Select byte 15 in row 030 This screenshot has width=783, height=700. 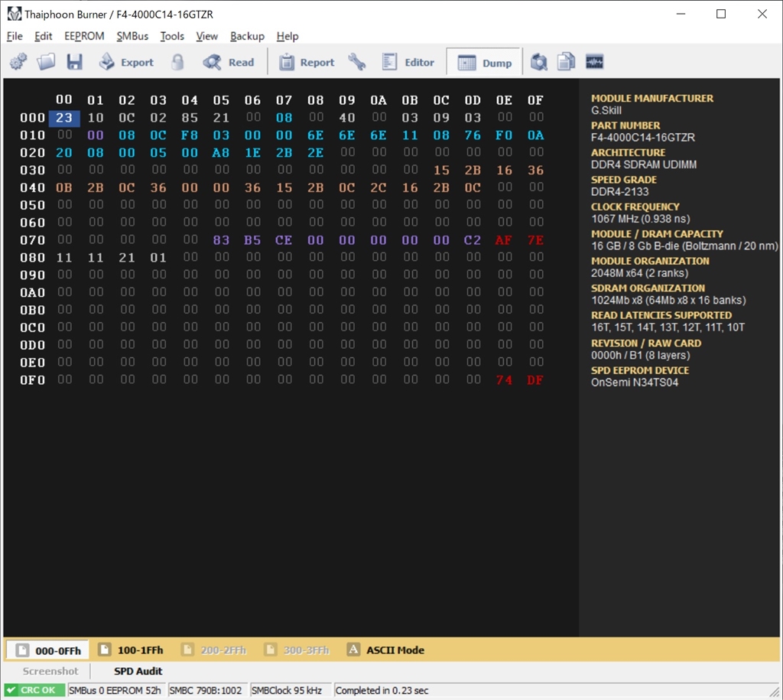[x=441, y=170]
